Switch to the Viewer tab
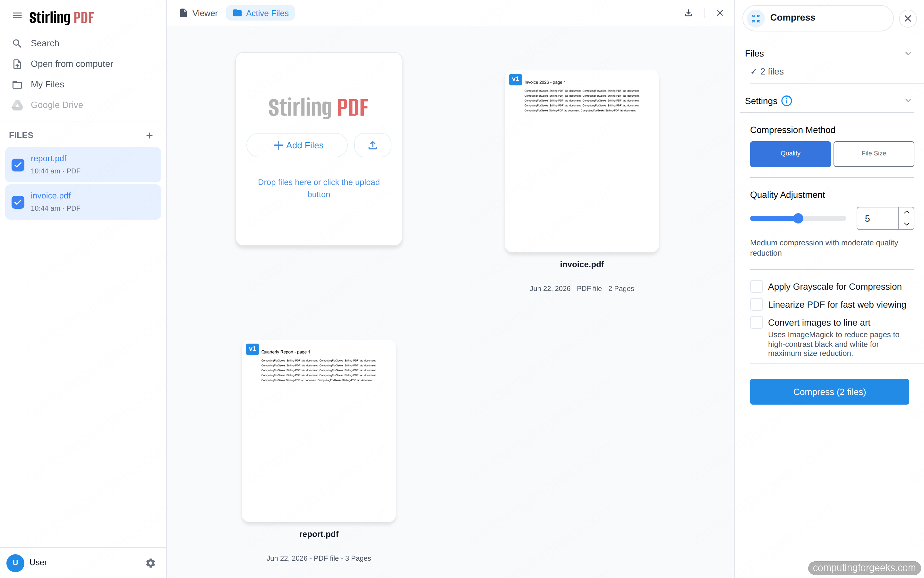924x578 pixels. coord(199,13)
